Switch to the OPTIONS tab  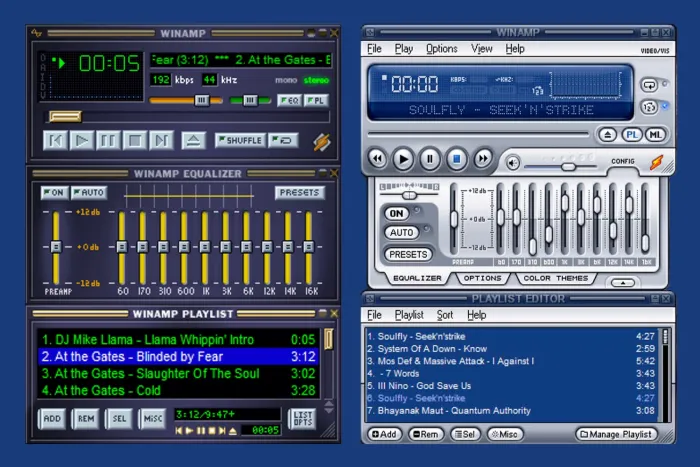coord(482,278)
